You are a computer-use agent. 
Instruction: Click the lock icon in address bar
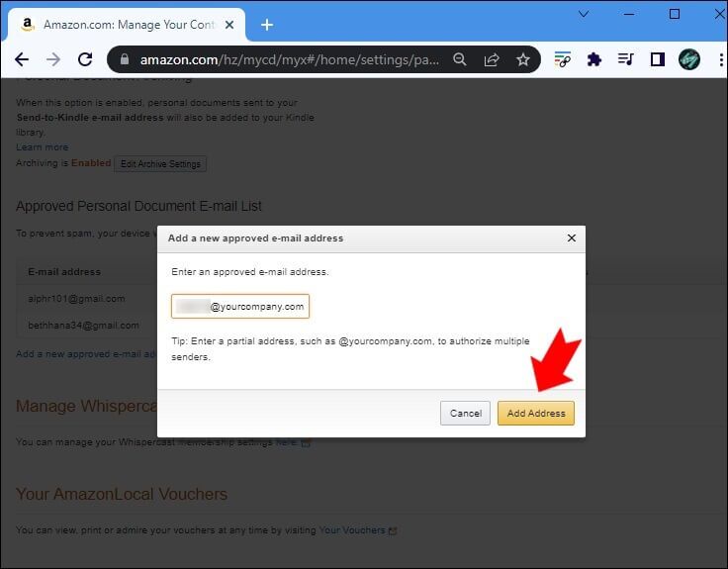pyautogui.click(x=124, y=59)
